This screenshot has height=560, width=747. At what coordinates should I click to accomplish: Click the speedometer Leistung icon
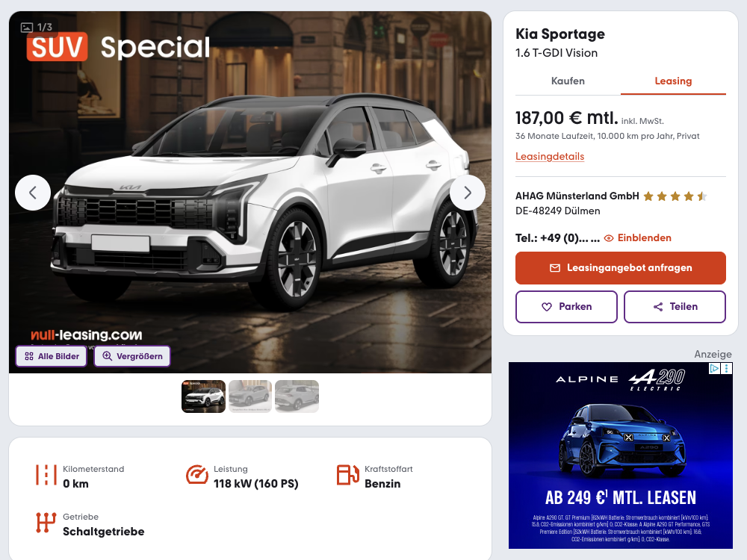[196, 475]
